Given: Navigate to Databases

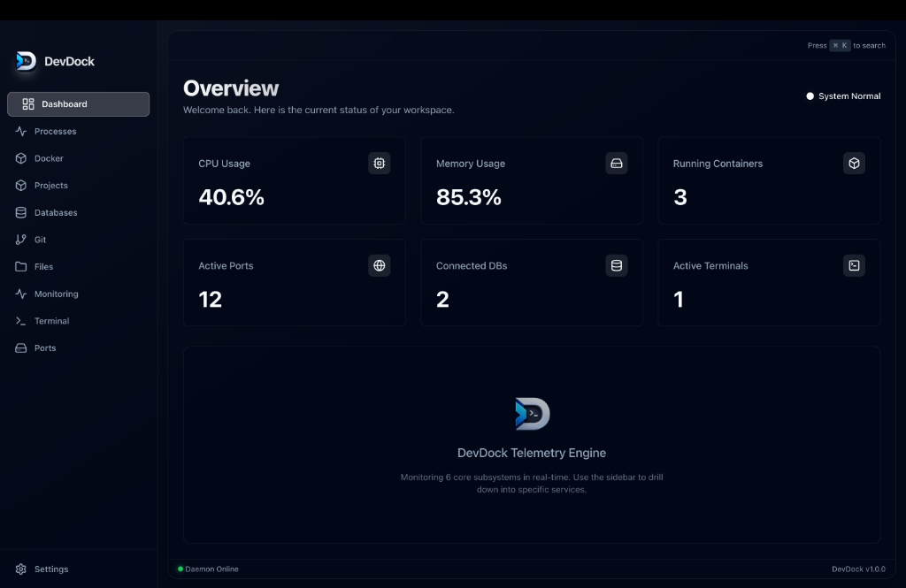Looking at the screenshot, I should click(x=56, y=212).
